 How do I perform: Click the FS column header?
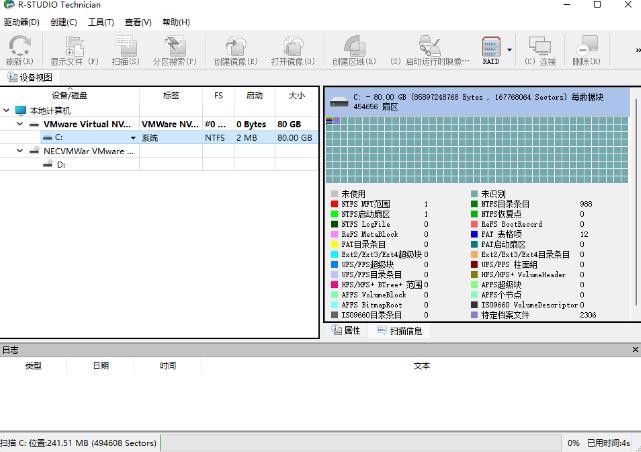pos(218,96)
